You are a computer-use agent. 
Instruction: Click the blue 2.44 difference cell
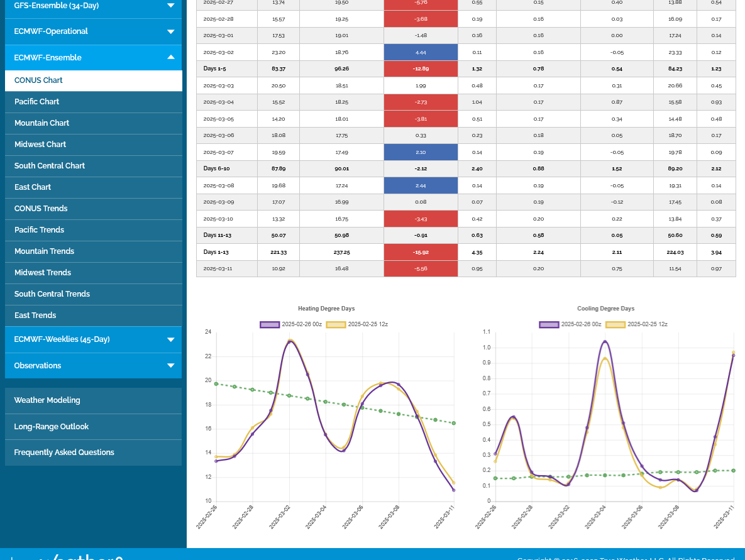click(x=421, y=185)
